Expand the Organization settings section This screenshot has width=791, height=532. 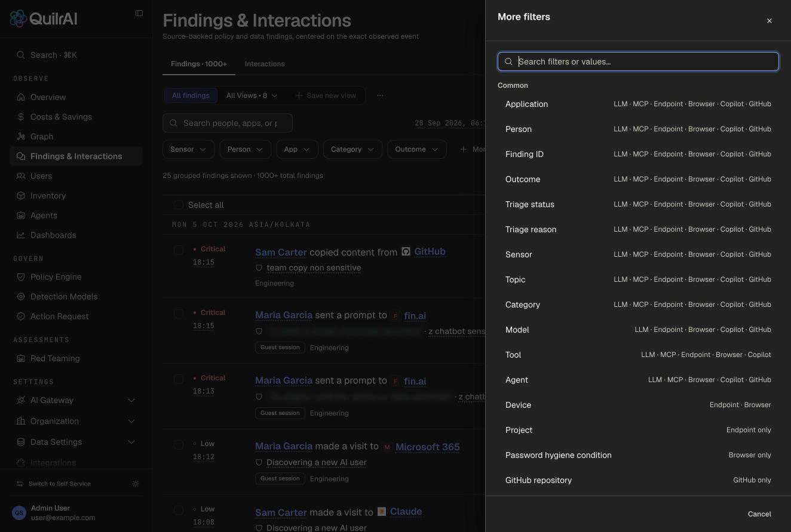coord(131,422)
